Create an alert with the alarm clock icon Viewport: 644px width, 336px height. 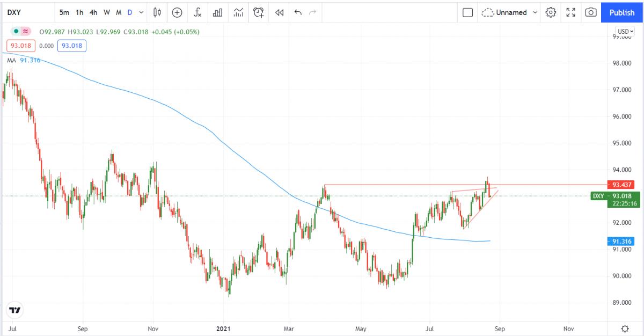coord(259,12)
